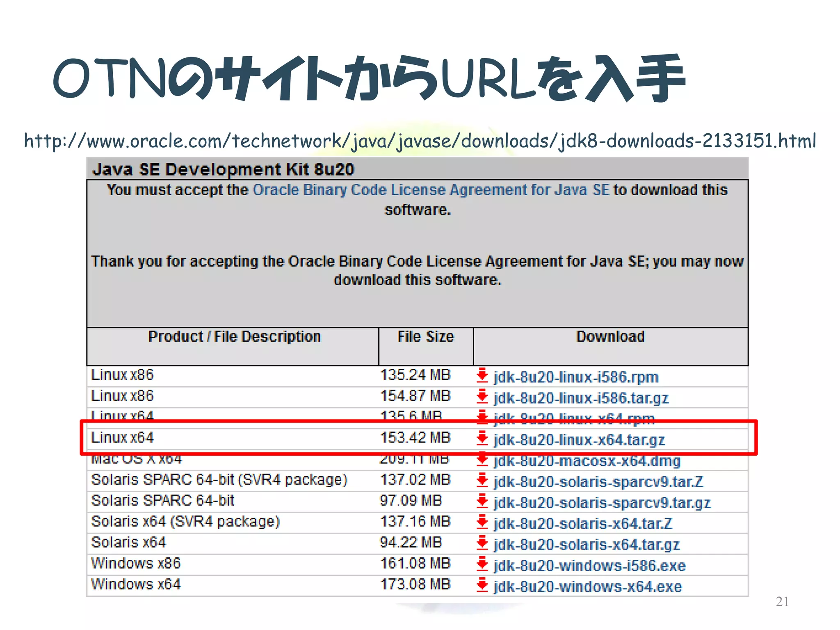Download jdk-8u20-linux-i586.tar.gz file link

[x=581, y=398]
